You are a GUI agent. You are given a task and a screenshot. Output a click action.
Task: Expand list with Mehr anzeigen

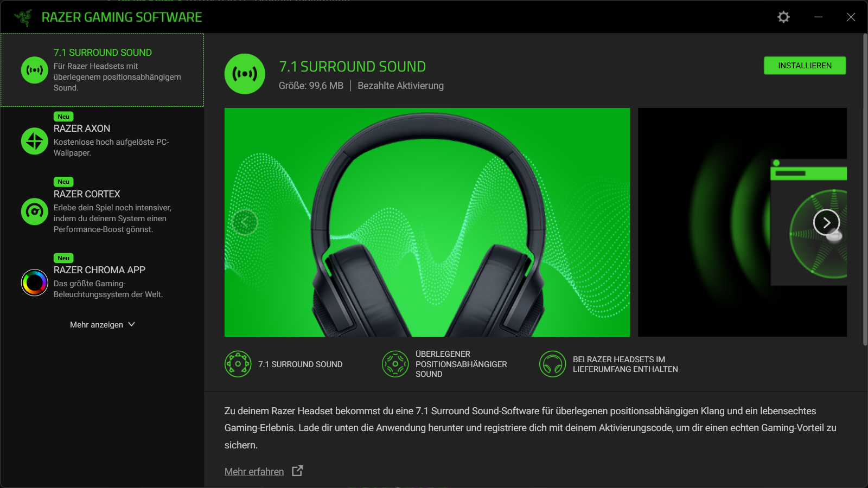103,324
